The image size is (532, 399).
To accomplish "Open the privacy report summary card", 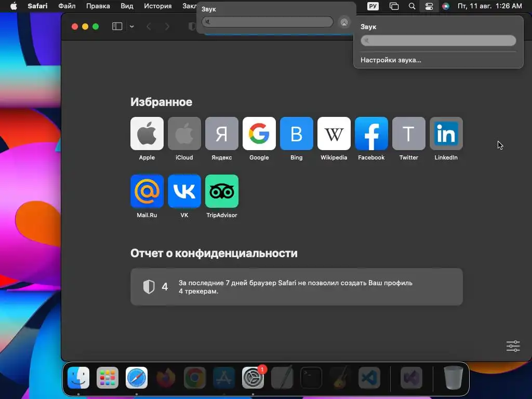I will pyautogui.click(x=297, y=287).
